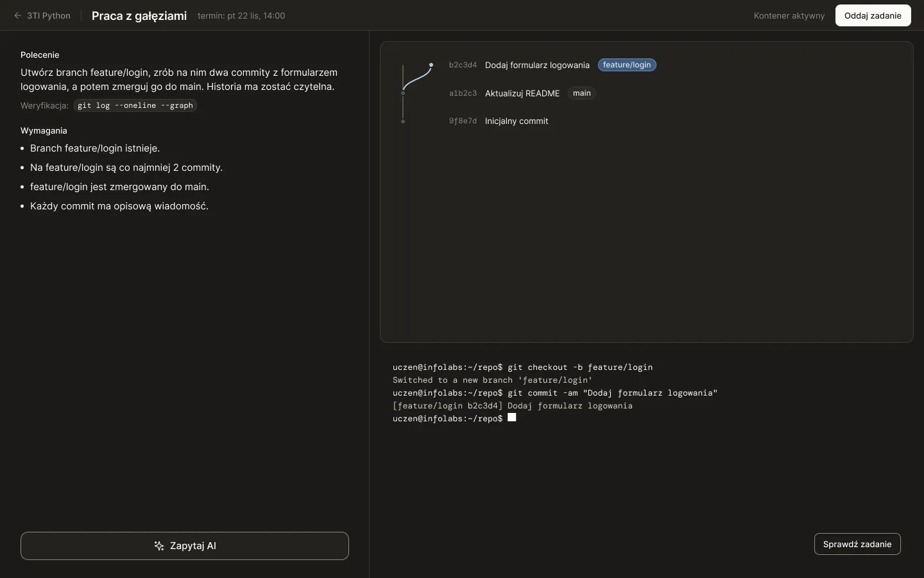Select the Inicjalny commit message

tap(517, 121)
